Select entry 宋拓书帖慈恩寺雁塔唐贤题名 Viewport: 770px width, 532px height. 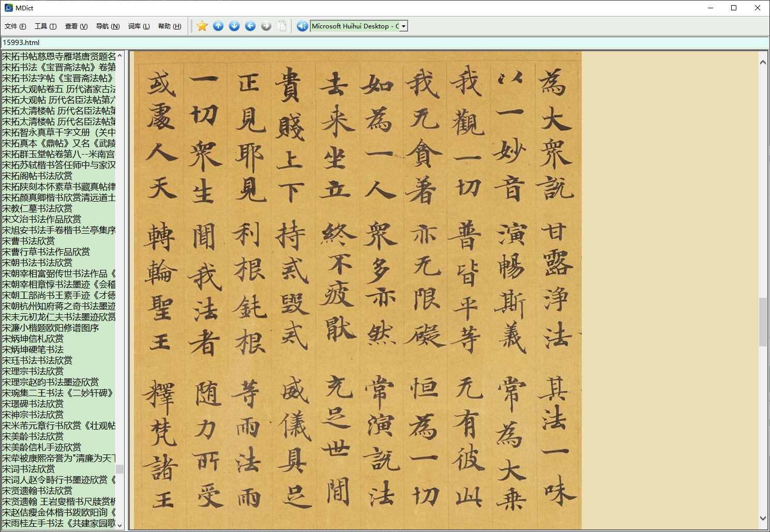pos(58,56)
